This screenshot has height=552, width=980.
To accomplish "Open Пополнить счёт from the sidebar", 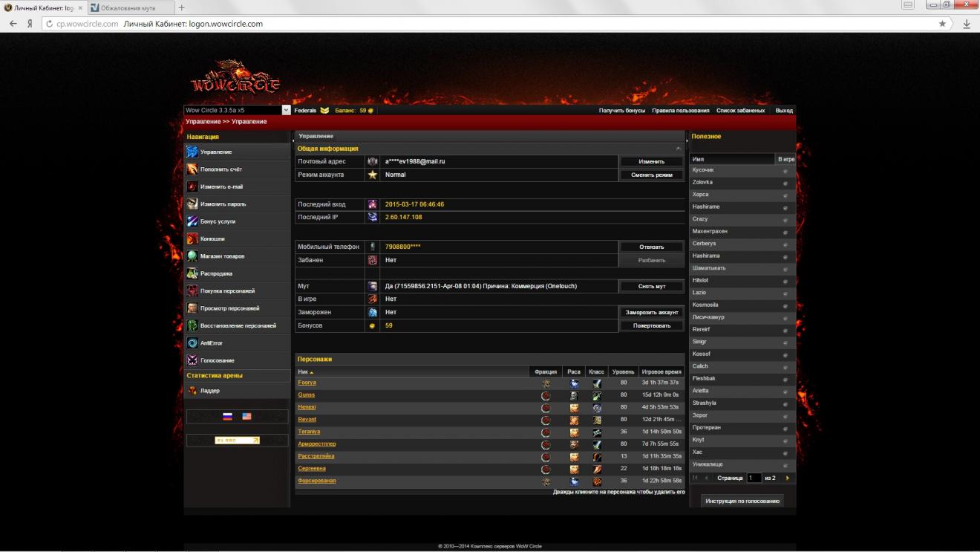I will point(192,169).
